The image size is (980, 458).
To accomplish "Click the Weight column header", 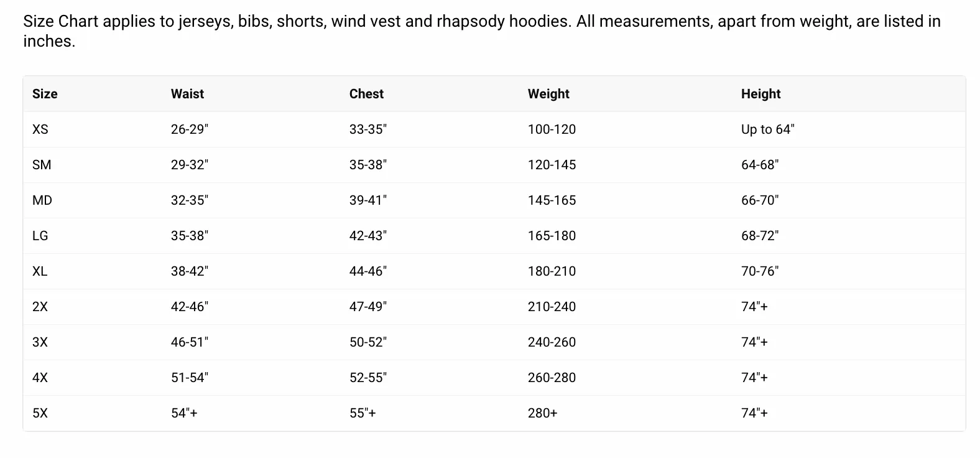I will pyautogui.click(x=548, y=94).
